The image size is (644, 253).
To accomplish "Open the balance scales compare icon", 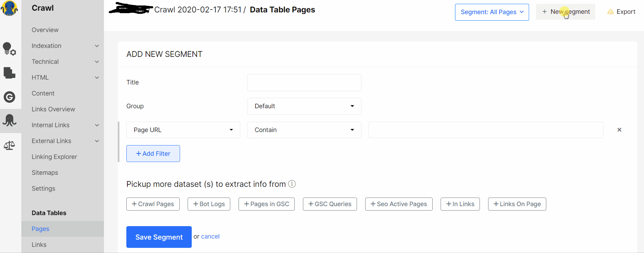I will click(x=9, y=145).
